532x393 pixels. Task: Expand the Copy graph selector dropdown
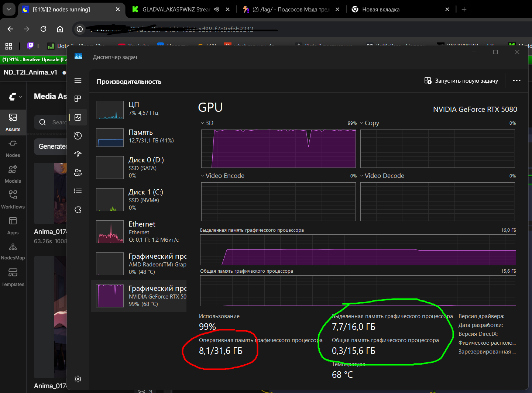click(362, 123)
